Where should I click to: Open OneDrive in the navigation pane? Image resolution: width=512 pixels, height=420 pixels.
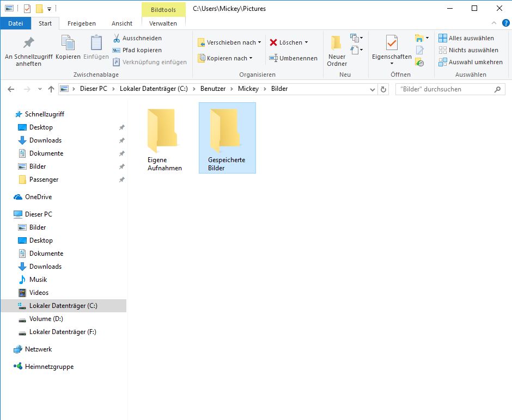(38, 196)
